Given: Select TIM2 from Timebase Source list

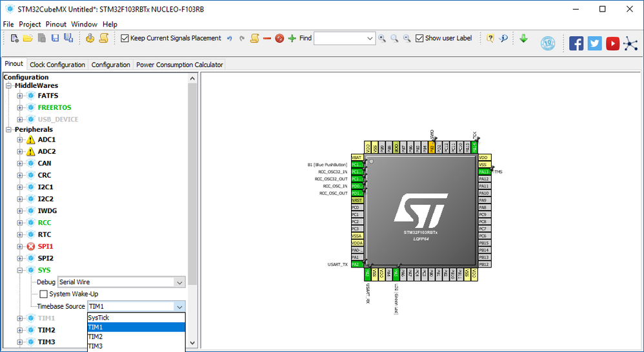Looking at the screenshot, I should coord(136,336).
